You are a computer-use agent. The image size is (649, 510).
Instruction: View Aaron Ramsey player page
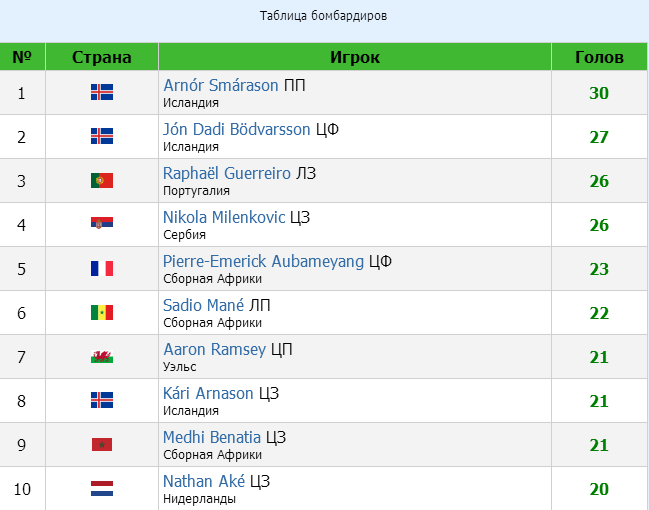click(x=215, y=349)
